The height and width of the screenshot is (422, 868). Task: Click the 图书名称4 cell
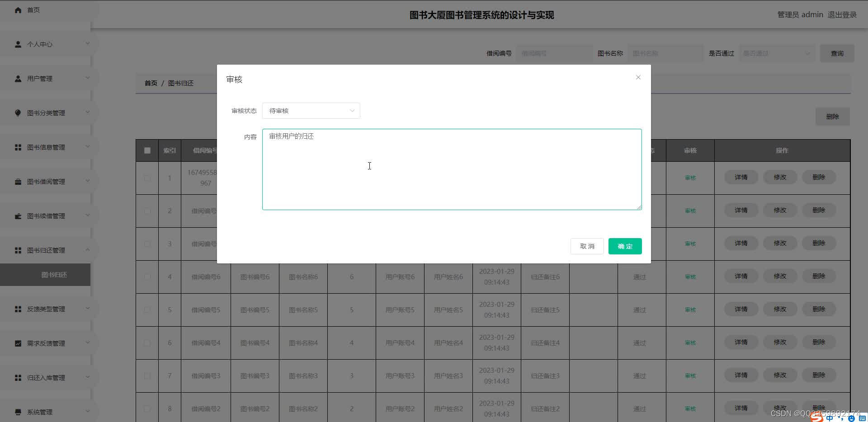[x=303, y=343]
